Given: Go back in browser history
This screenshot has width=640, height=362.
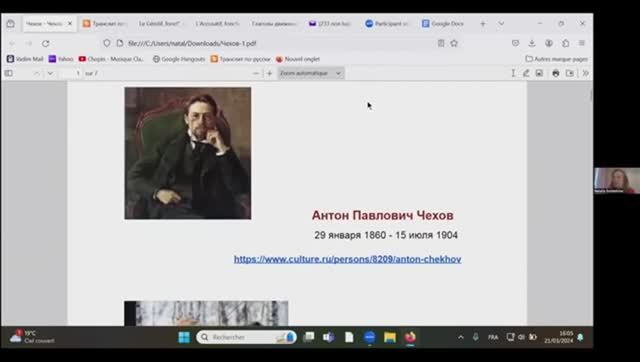Looking at the screenshot, I should point(12,43).
